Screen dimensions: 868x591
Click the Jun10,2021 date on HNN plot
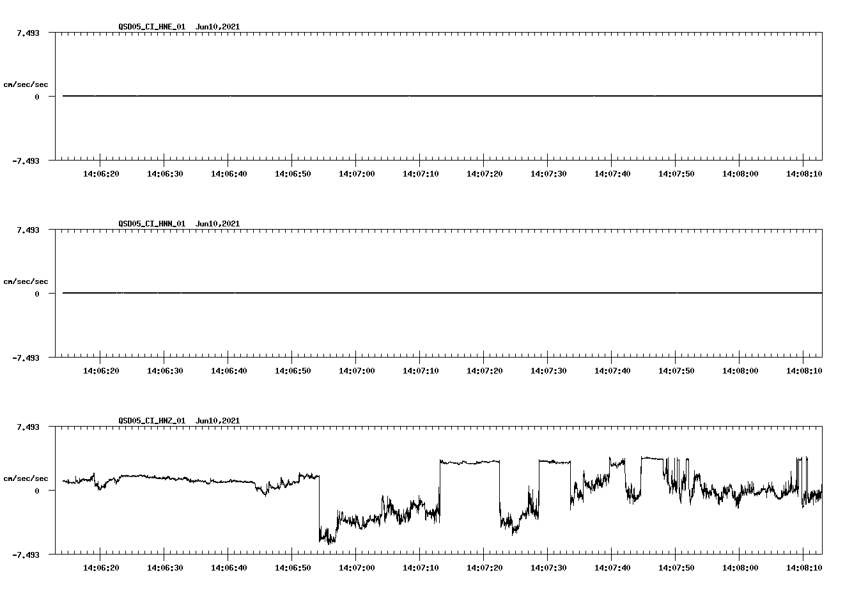(x=217, y=224)
